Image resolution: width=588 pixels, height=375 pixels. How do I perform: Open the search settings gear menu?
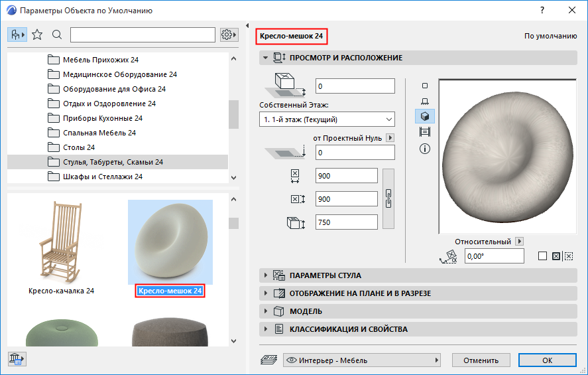[x=229, y=35]
